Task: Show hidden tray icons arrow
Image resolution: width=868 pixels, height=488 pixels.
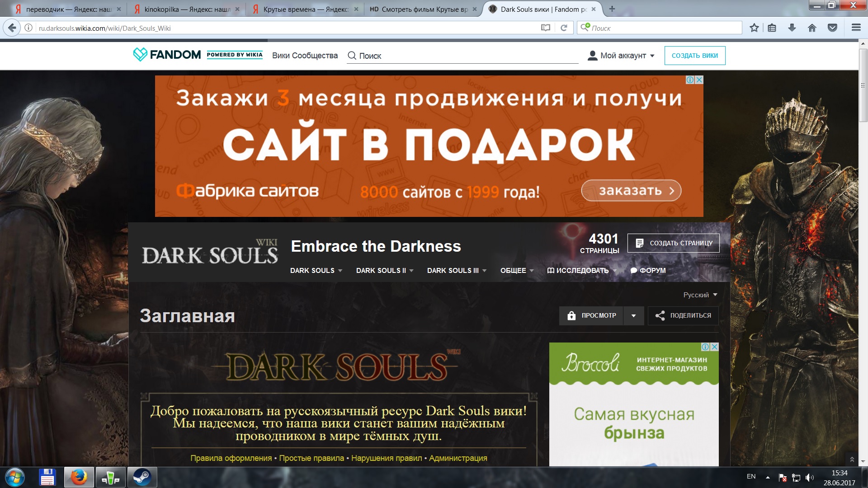Action: click(768, 477)
